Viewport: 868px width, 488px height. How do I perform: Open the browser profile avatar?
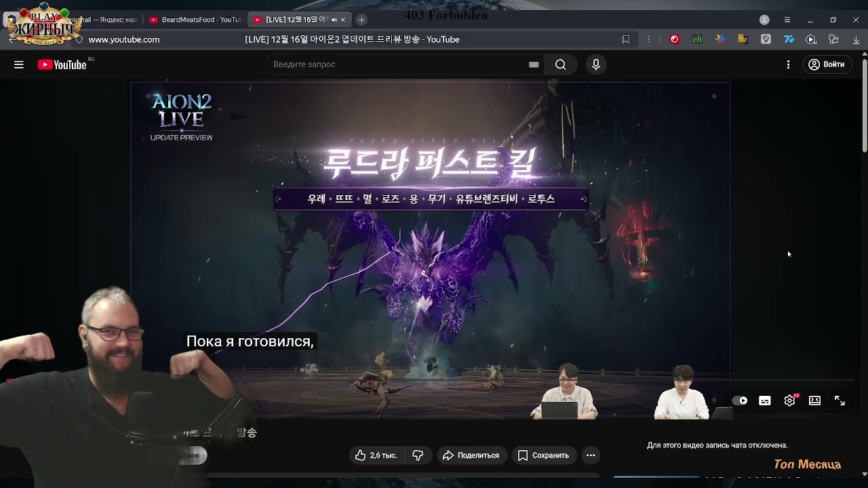pyautogui.click(x=764, y=20)
